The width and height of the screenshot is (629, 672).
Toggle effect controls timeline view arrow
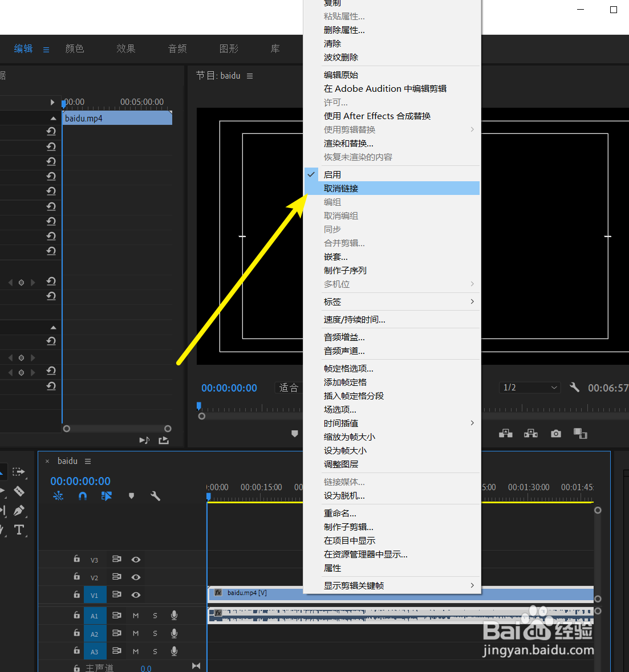click(52, 102)
